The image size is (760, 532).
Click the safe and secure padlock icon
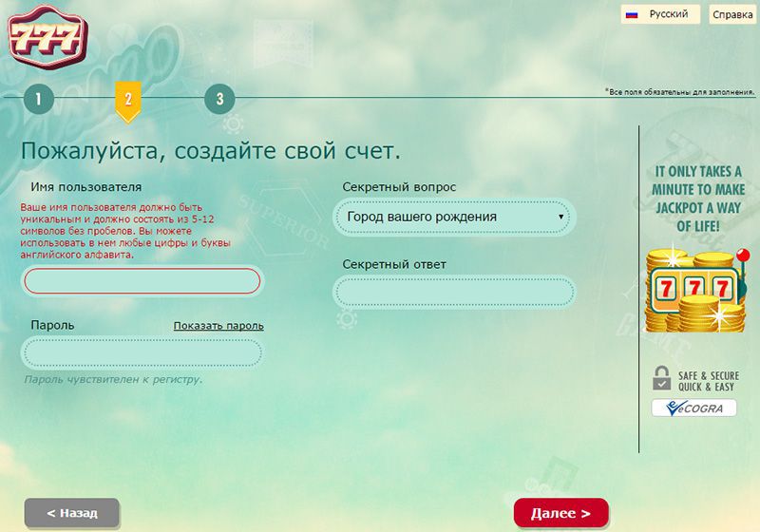661,378
